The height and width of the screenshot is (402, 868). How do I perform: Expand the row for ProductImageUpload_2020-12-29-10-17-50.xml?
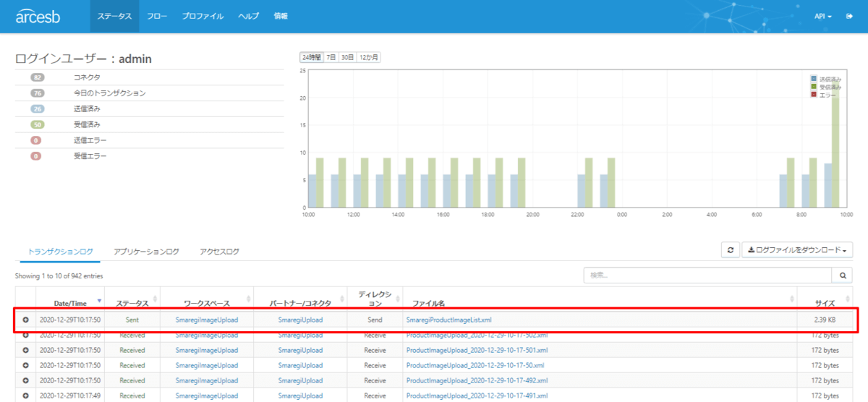(26, 365)
